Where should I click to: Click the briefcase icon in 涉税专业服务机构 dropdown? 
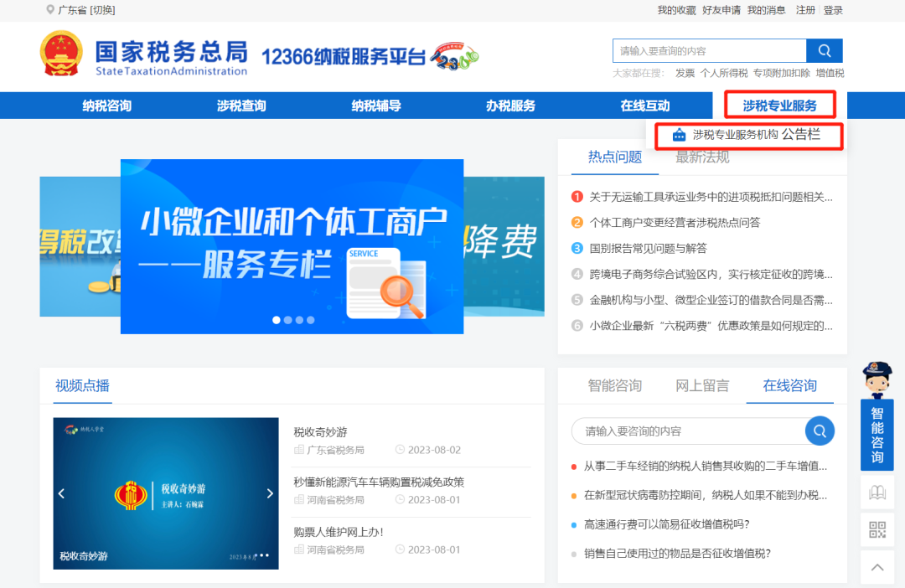click(679, 135)
